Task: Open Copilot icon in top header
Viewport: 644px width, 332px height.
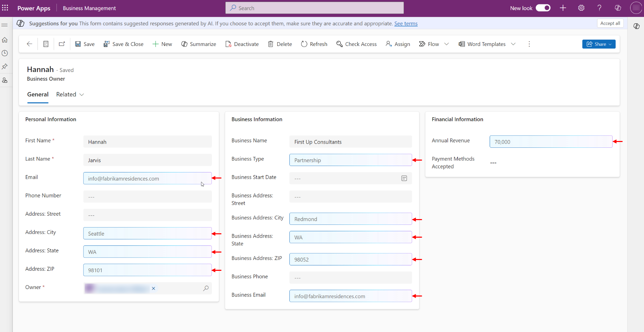Action: (x=618, y=8)
